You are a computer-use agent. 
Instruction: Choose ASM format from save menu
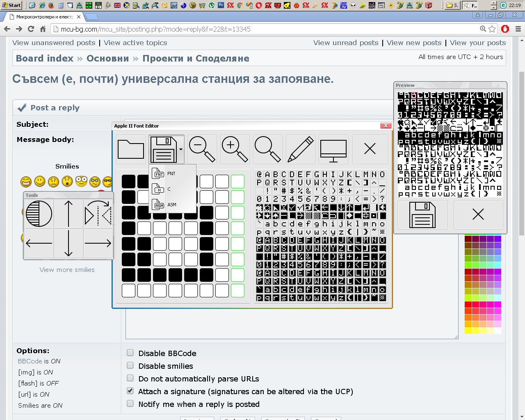pos(172,205)
